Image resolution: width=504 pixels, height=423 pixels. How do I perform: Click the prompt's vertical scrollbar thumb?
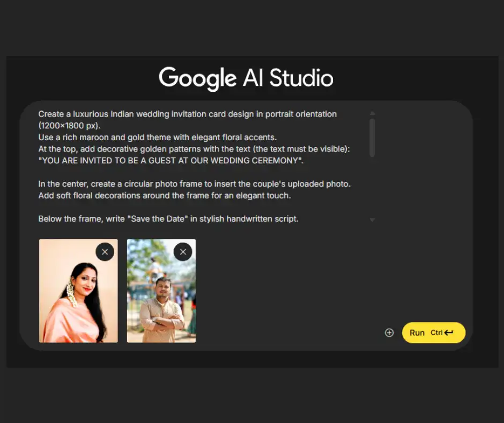(372, 137)
